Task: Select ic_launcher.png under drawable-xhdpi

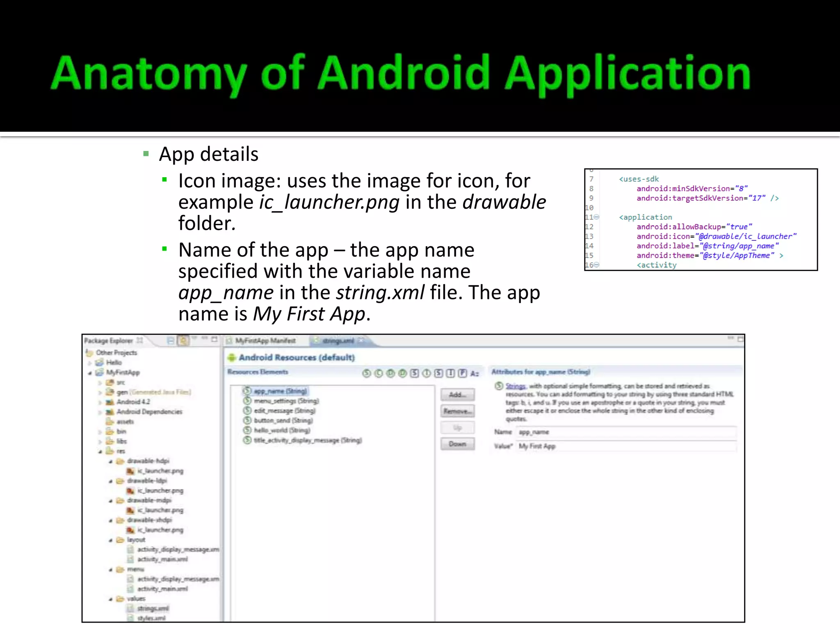Action: tap(160, 530)
